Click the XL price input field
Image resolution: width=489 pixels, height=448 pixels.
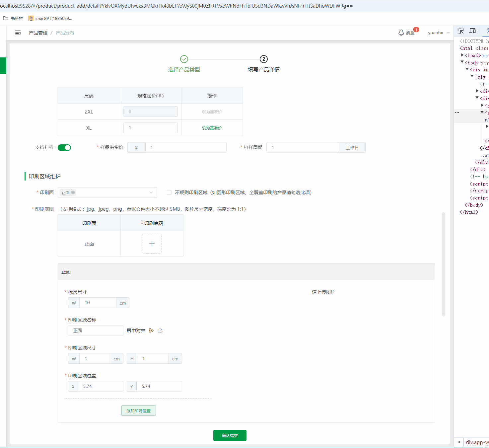(x=151, y=128)
